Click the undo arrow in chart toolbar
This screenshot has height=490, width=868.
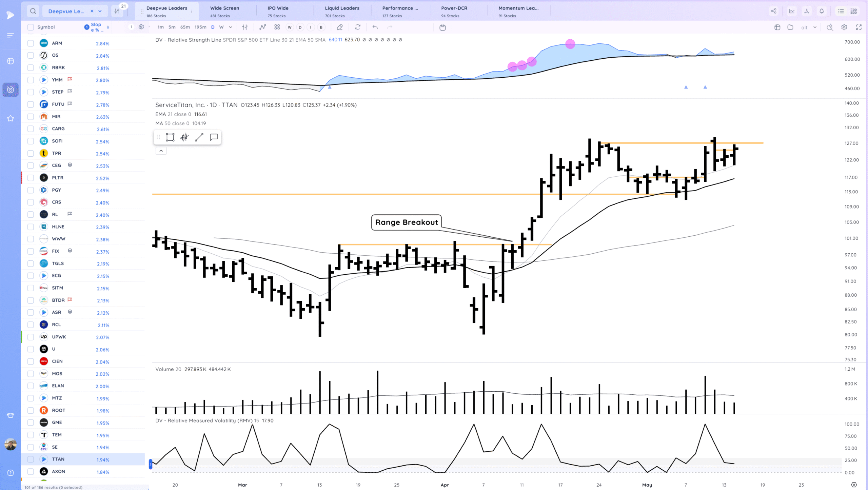coord(375,27)
